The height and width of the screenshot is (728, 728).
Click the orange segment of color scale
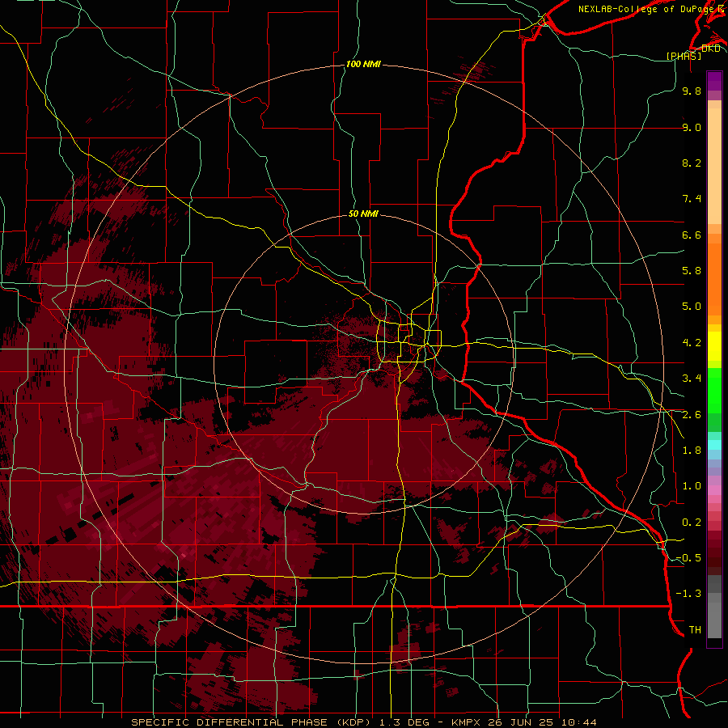tap(714, 280)
